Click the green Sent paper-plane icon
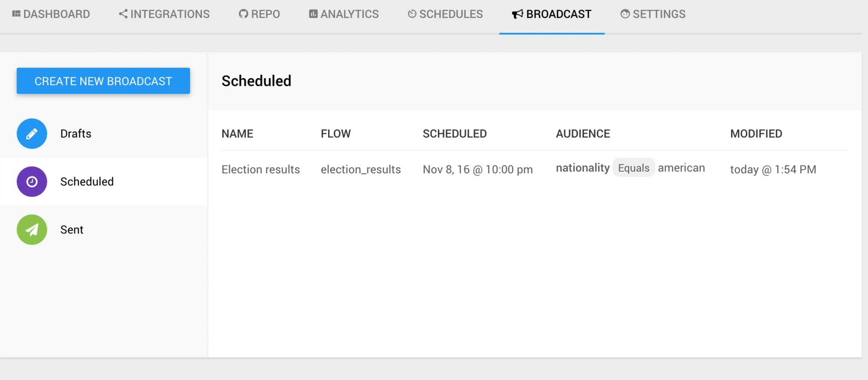868x380 pixels. (x=32, y=230)
